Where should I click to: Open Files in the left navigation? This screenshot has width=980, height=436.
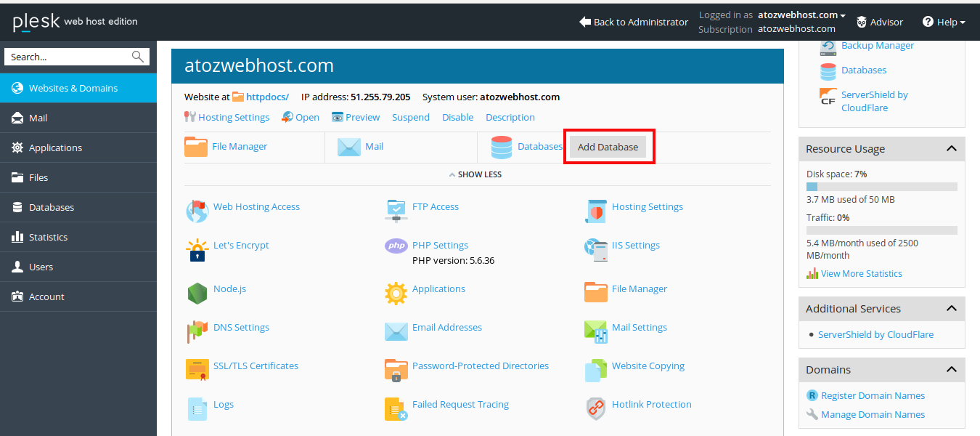(x=78, y=177)
